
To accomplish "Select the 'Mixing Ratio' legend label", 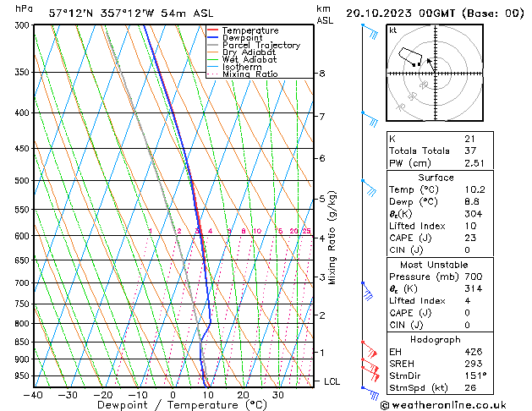I will (250, 74).
